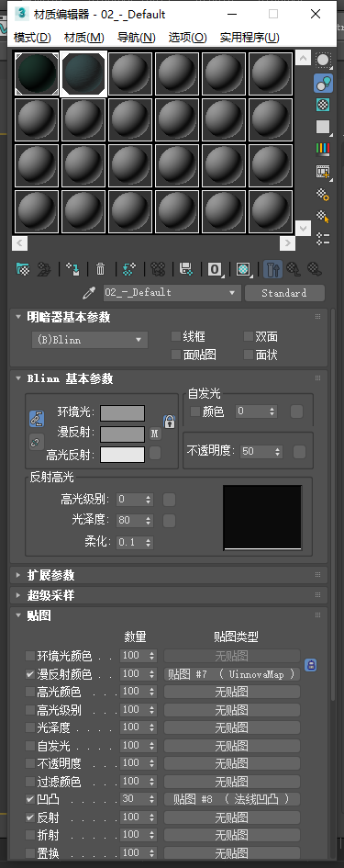Open material editor Options
344x868 pixels.
pos(324,195)
